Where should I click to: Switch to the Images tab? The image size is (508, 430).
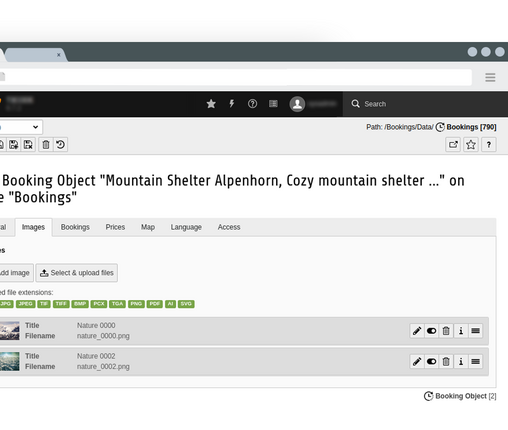point(33,227)
